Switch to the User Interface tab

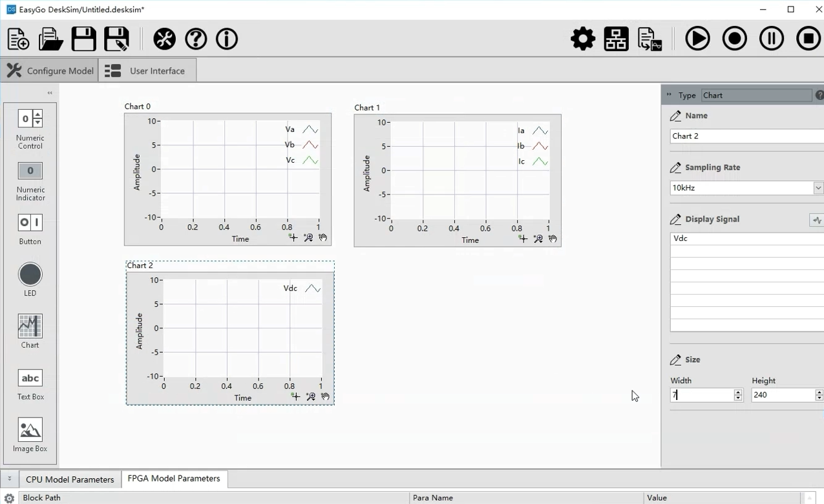tap(147, 70)
